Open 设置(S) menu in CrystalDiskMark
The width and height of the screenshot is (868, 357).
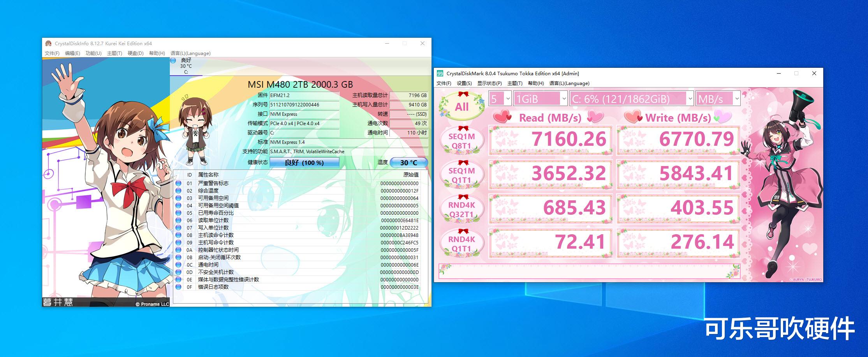coord(464,83)
